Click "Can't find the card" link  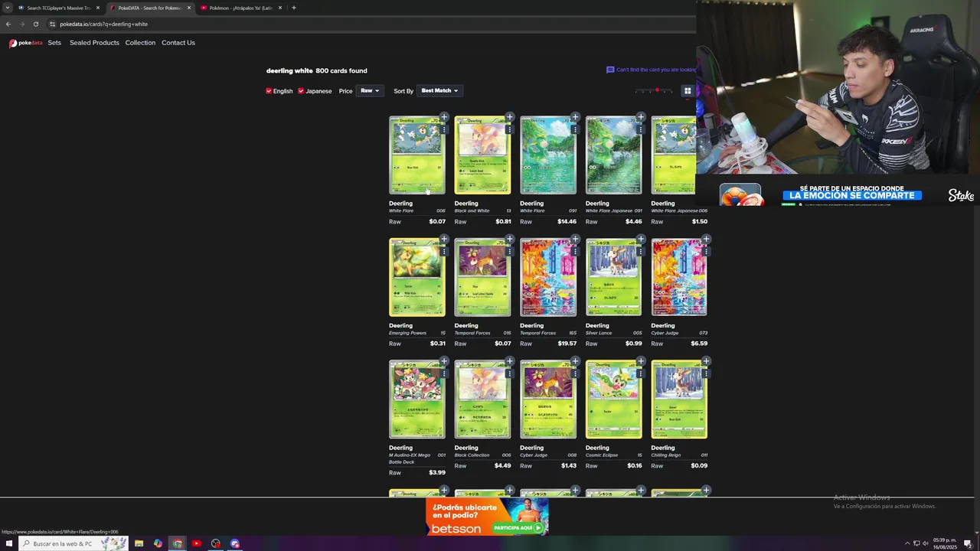tap(651, 70)
